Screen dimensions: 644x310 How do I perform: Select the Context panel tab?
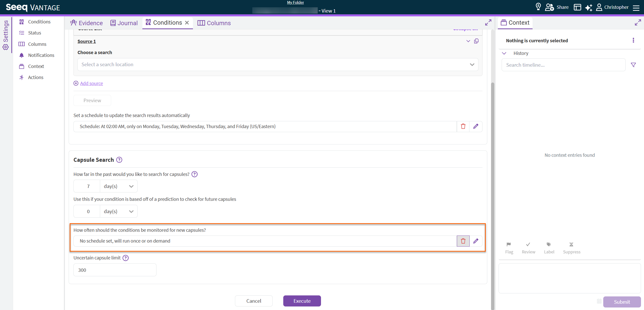pos(515,23)
